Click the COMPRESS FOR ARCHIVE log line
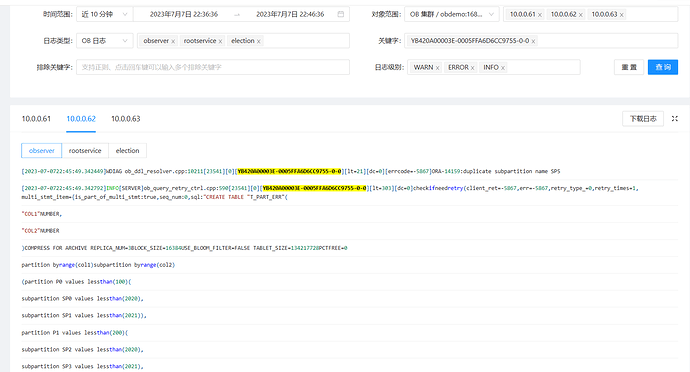 pos(184,248)
